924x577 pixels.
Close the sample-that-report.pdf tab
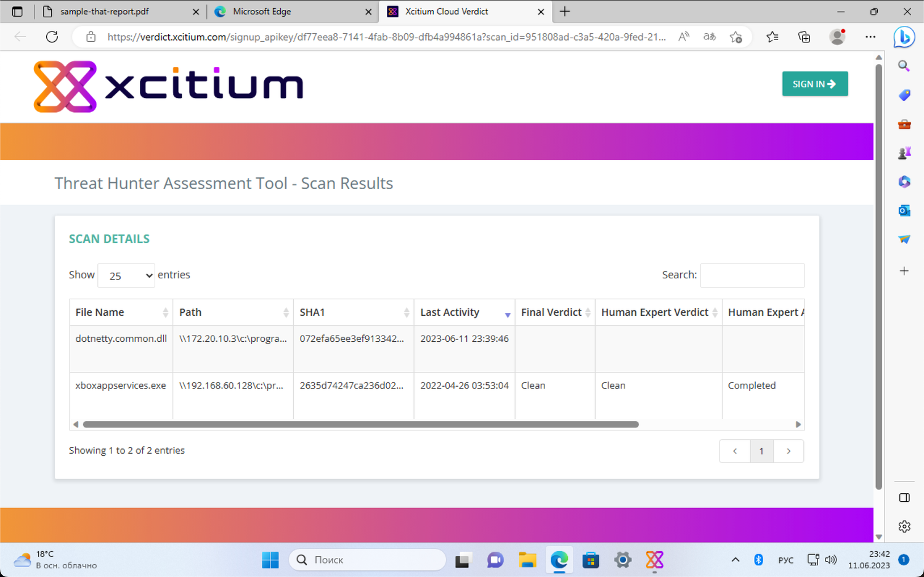pos(196,12)
